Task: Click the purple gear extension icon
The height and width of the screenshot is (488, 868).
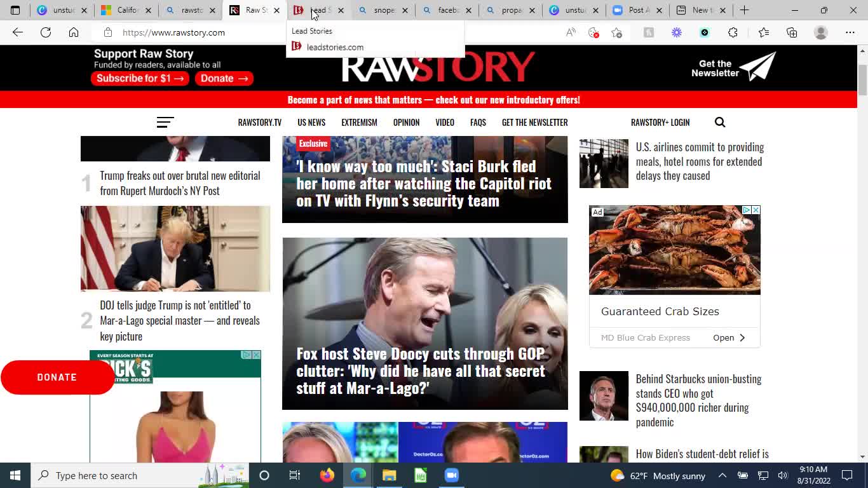Action: 677,32
